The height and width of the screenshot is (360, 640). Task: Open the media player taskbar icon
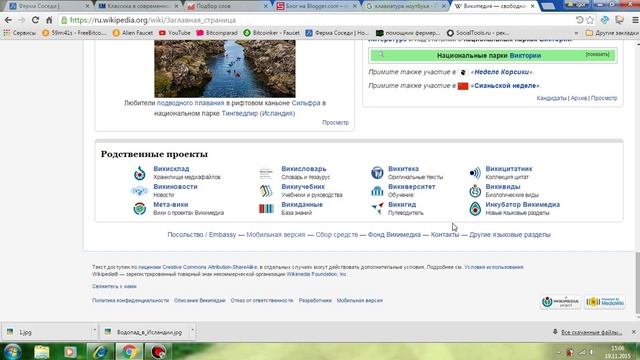(x=70, y=352)
